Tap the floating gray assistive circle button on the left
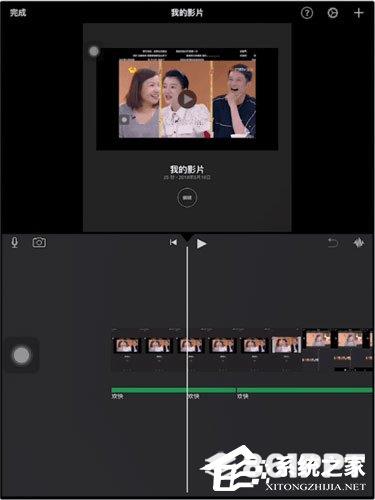 tap(21, 355)
